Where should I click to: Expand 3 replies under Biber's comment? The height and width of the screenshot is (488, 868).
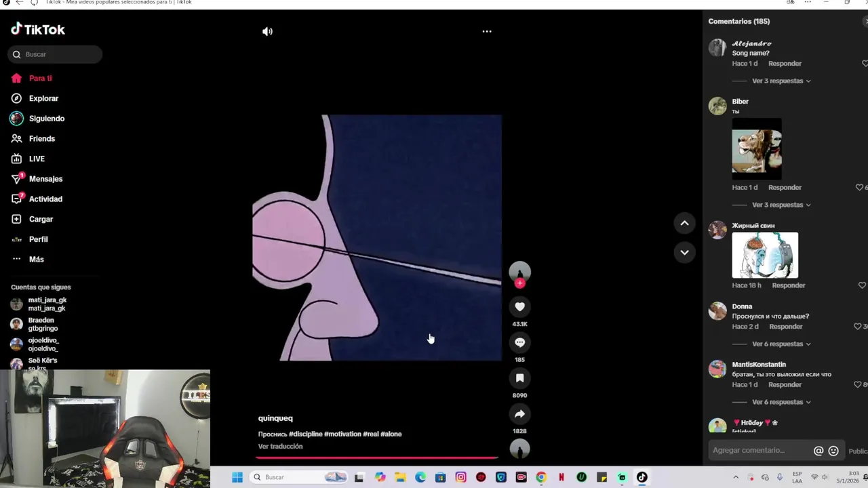point(781,205)
